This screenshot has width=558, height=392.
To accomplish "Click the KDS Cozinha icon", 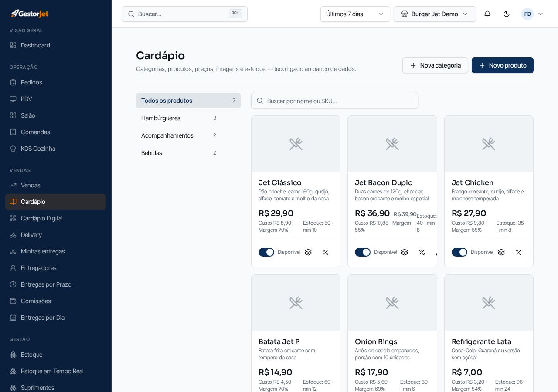I will point(13,149).
